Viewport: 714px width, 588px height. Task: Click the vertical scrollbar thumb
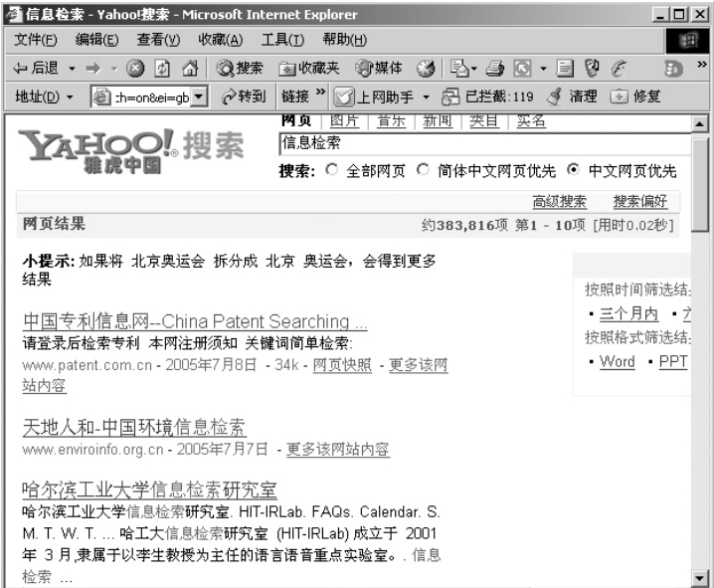pos(699,186)
